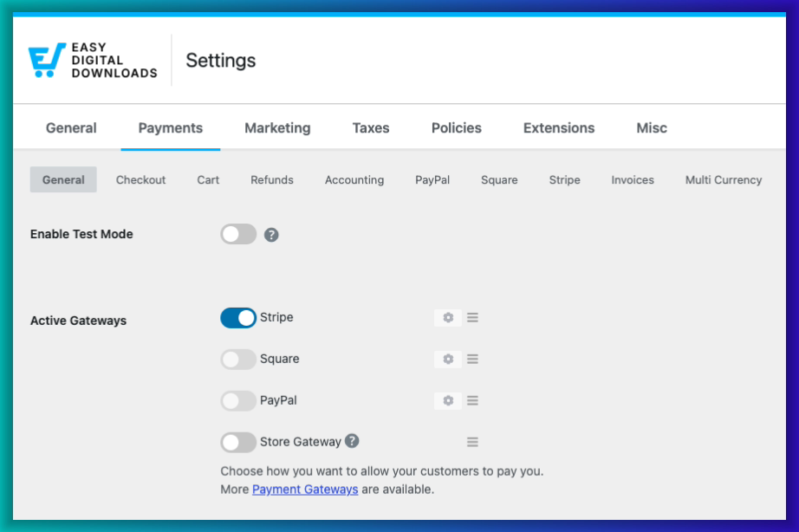Open the PayPal sub-tab
The width and height of the screenshot is (799, 532).
coord(432,179)
